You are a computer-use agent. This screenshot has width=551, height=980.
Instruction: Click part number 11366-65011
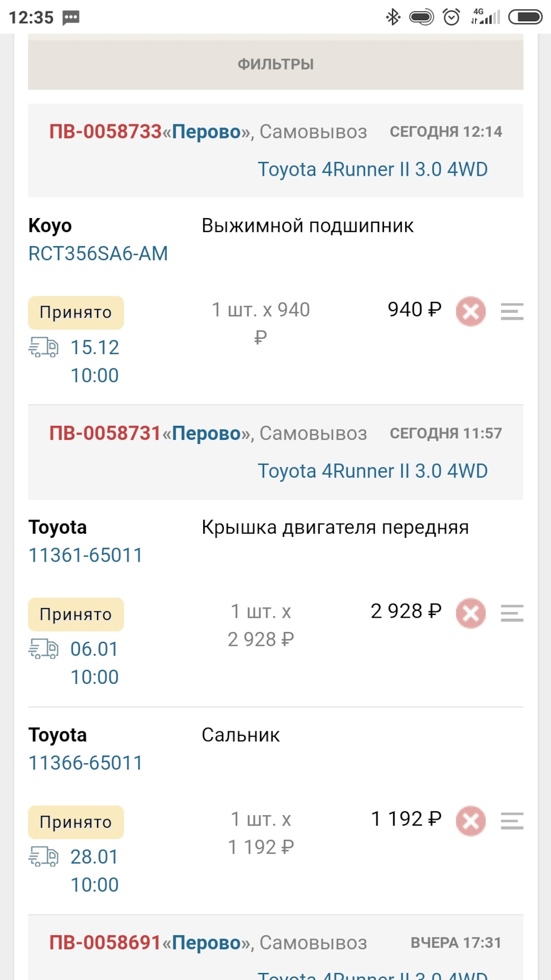click(x=86, y=762)
